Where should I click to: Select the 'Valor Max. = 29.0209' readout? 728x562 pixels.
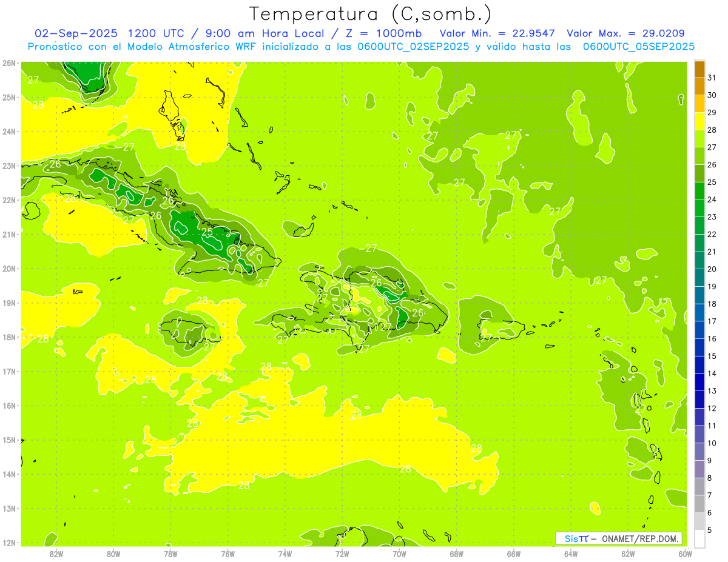tap(626, 33)
